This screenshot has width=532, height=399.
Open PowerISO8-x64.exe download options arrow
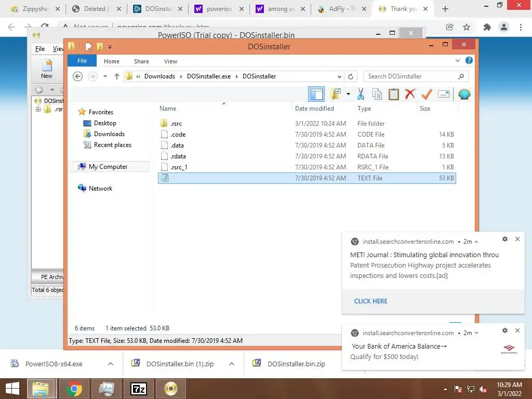click(x=111, y=364)
